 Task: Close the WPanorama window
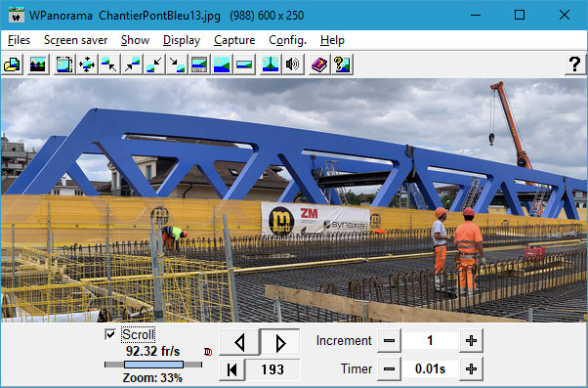click(565, 15)
